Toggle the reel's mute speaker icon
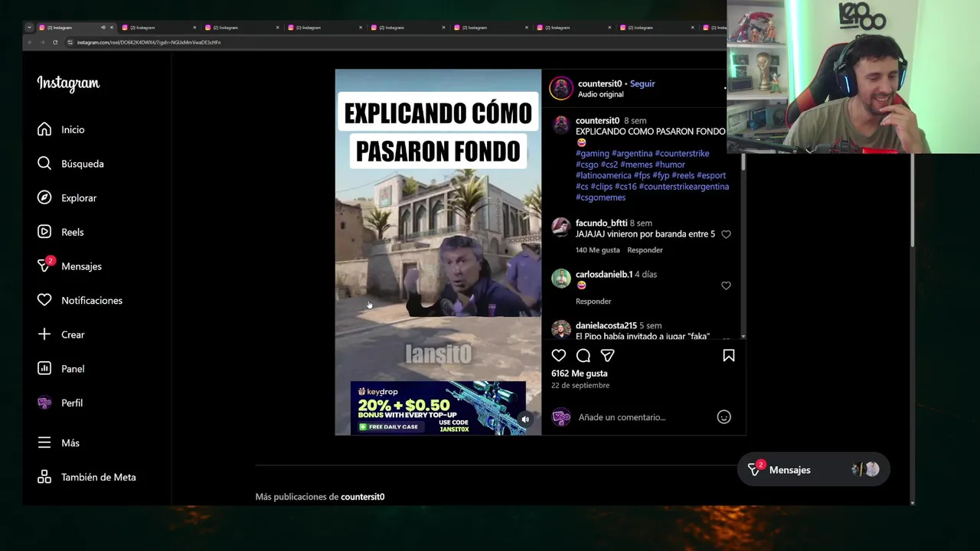Screen dimensions: 980x551 tap(525, 419)
